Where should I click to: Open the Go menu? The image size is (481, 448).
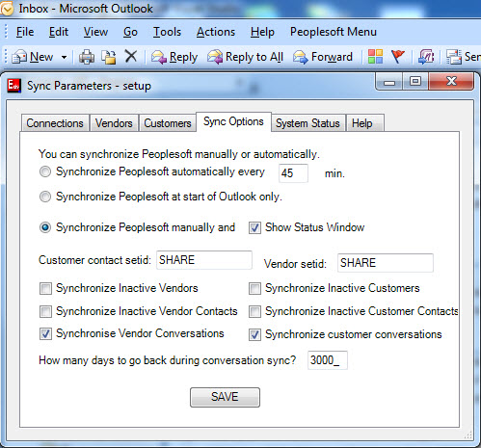click(x=130, y=32)
